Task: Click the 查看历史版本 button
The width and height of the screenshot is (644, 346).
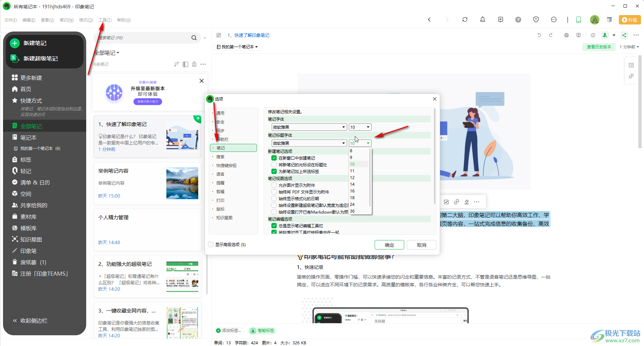Action: tap(599, 47)
